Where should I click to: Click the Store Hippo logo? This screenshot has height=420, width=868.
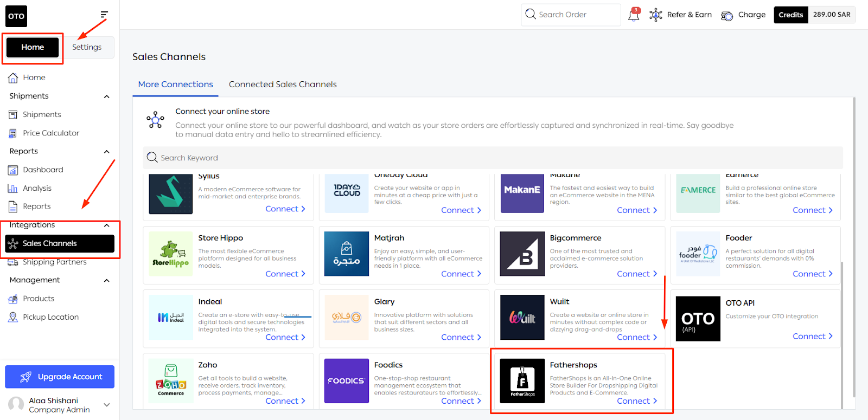[171, 254]
